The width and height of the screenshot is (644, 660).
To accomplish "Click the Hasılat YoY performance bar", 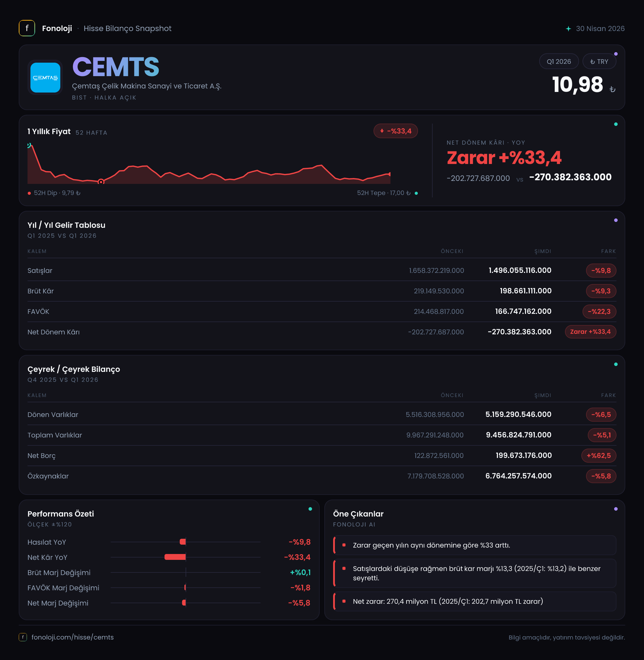I will point(183,542).
